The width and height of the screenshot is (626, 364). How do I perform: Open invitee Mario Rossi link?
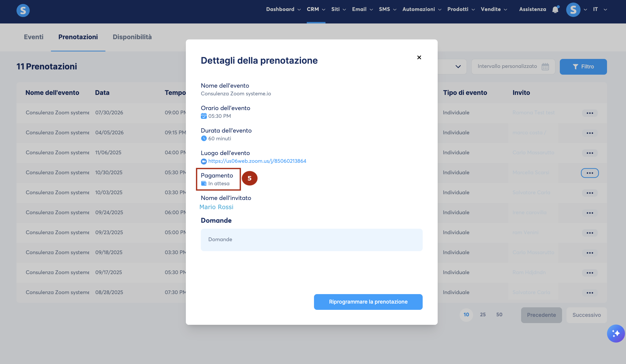point(216,207)
